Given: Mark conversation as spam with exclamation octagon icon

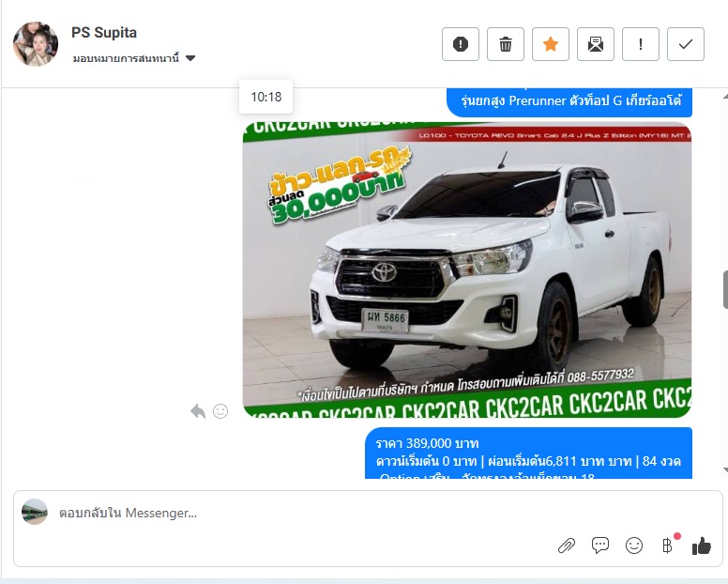Looking at the screenshot, I should (x=460, y=44).
